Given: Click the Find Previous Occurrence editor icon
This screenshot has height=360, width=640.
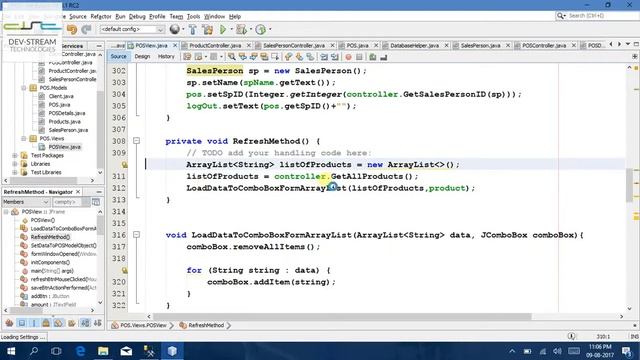Looking at the screenshot, I should coord(242,57).
